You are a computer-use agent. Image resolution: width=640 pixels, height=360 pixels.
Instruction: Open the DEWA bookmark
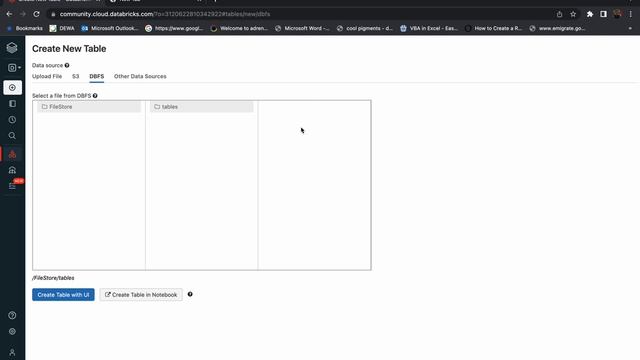click(x=62, y=28)
